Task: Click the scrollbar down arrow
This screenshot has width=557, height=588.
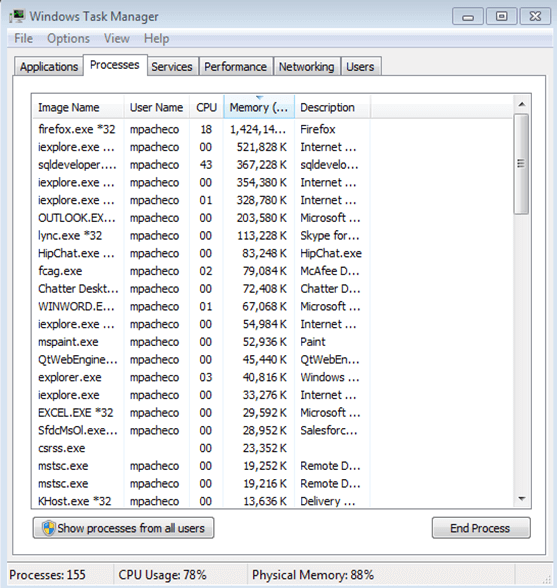Action: [522, 499]
